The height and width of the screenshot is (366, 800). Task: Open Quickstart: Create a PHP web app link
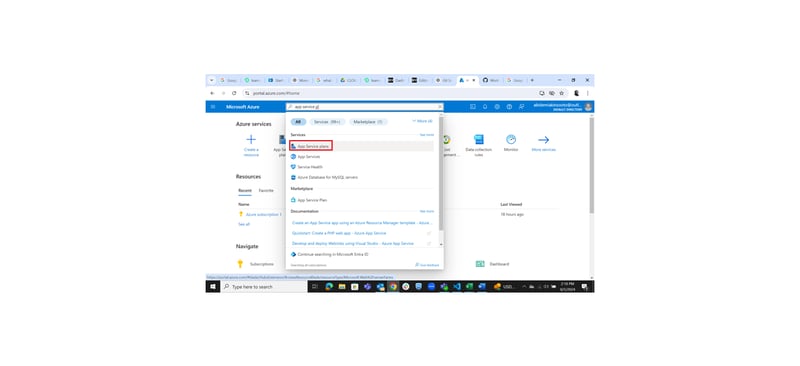339,233
